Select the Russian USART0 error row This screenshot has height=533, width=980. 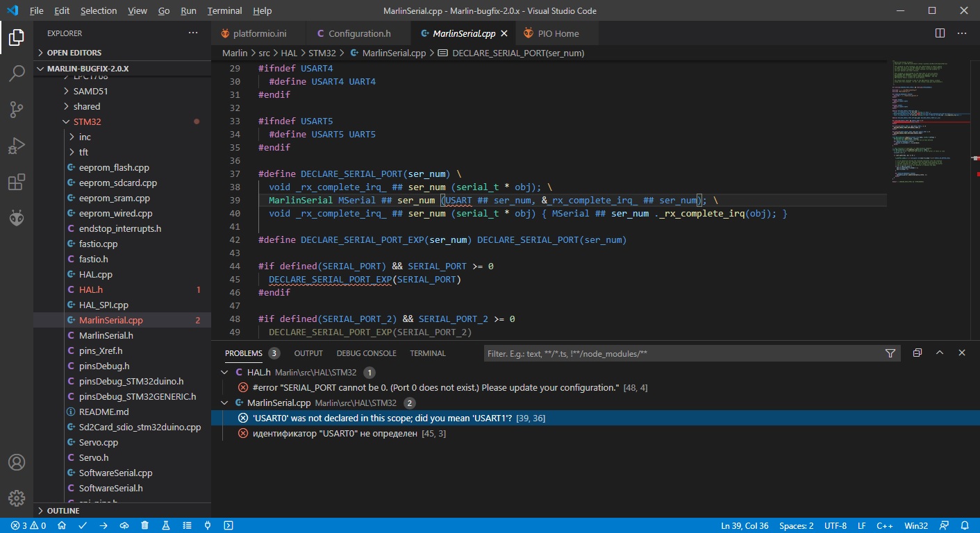[x=595, y=433]
